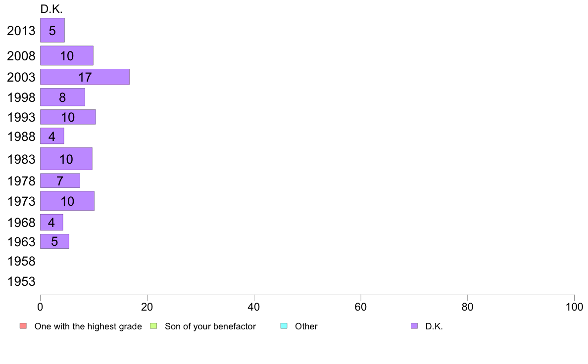Click the D.K. column title

[x=51, y=9]
